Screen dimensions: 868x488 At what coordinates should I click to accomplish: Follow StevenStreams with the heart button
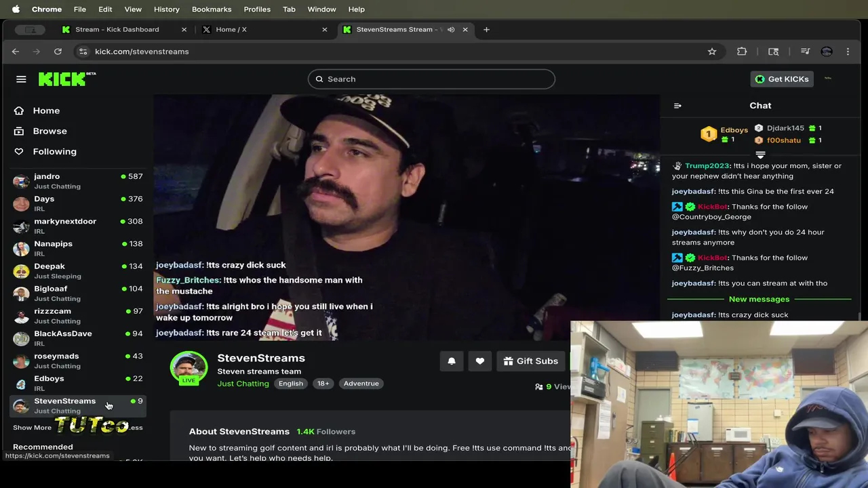click(x=479, y=361)
